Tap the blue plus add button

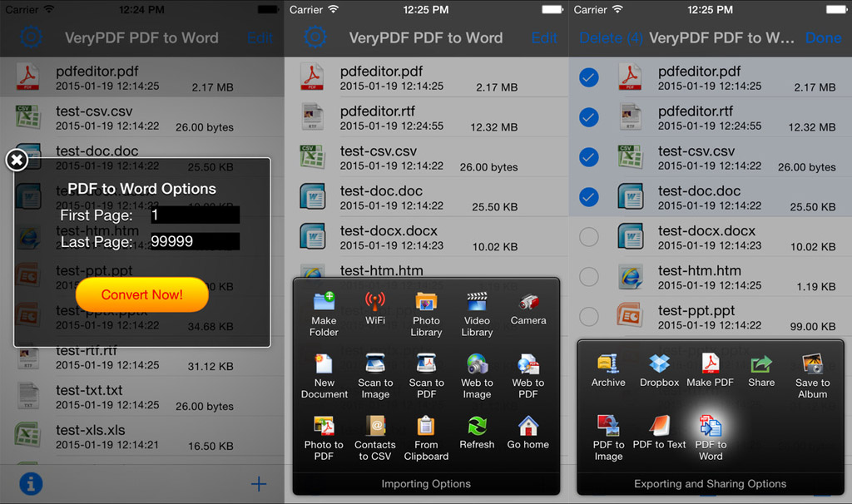(259, 484)
